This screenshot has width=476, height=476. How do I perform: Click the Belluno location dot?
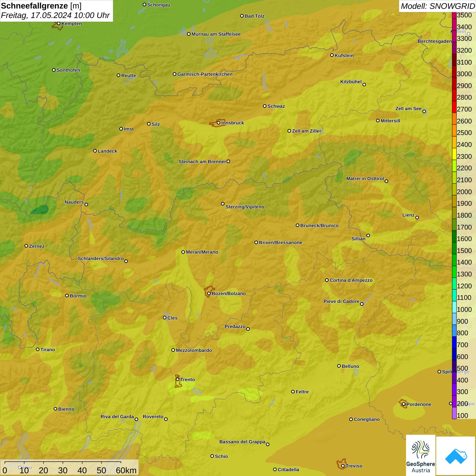pos(339,366)
